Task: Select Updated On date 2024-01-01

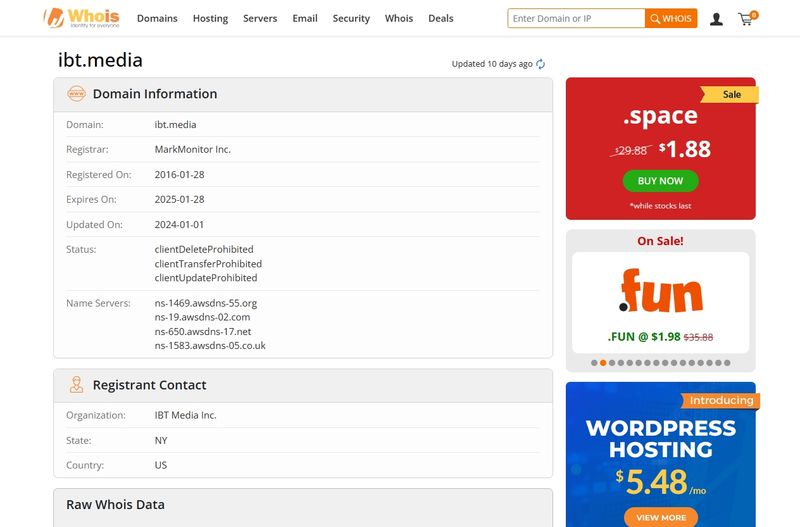Action: pyautogui.click(x=179, y=224)
